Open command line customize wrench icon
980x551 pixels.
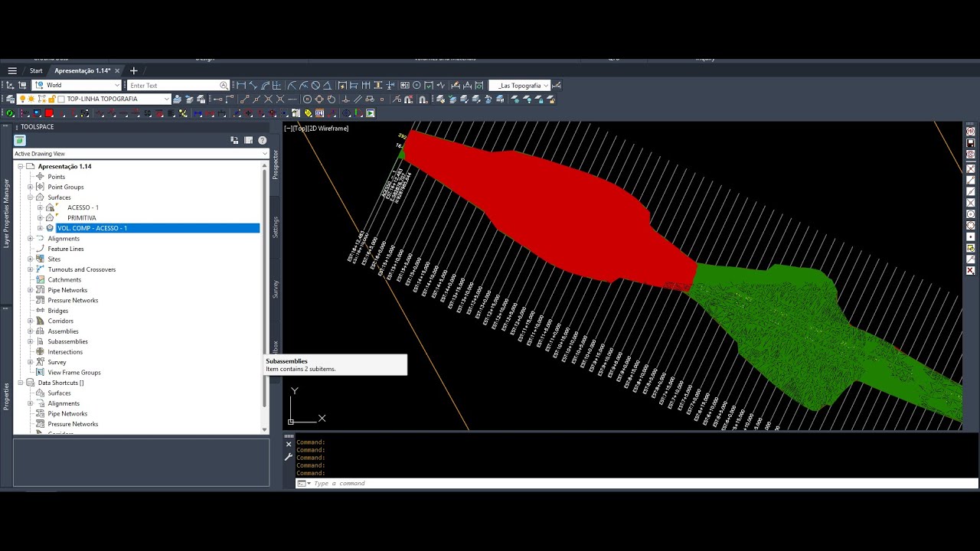click(x=289, y=457)
